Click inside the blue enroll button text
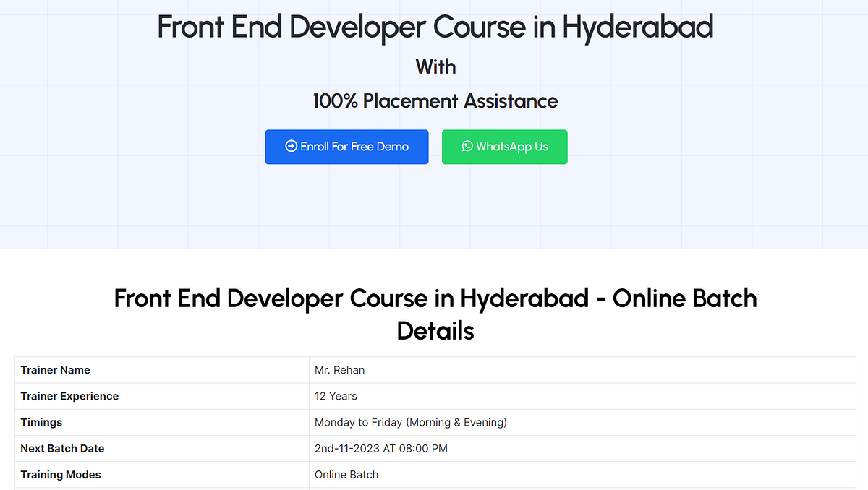The image size is (868, 490). click(x=353, y=146)
